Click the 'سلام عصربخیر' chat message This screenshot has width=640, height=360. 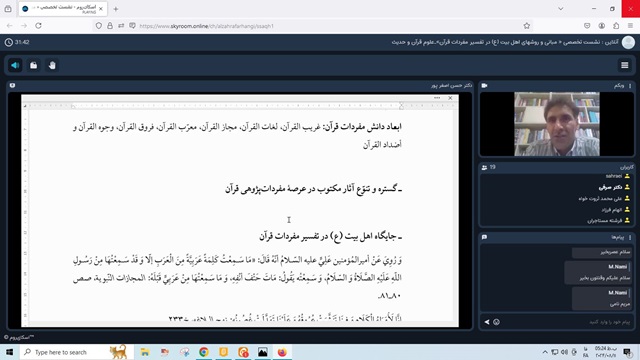tap(602, 252)
